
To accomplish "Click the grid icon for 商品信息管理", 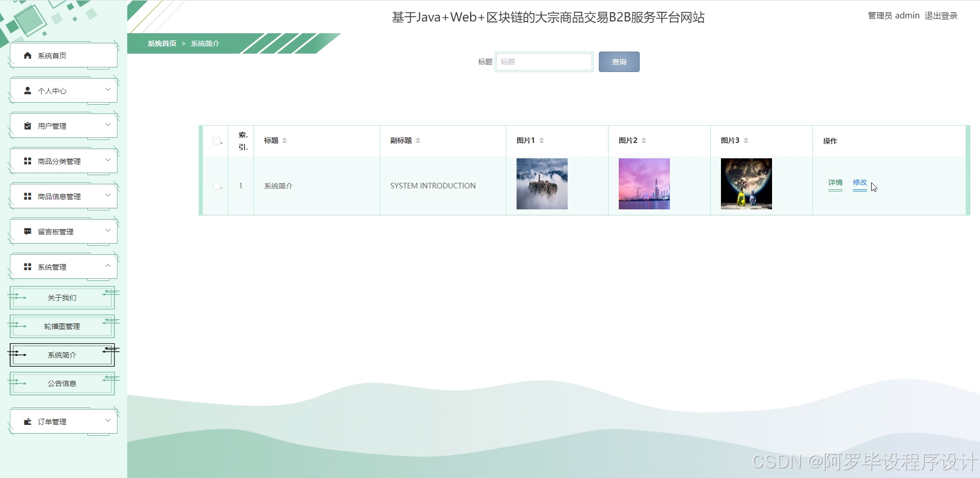I will (x=28, y=197).
